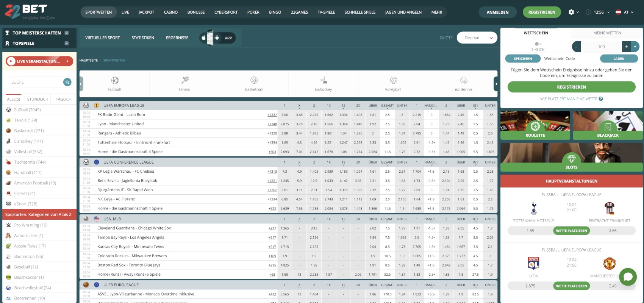
Task: Click the Tottenham Hotspur team crest
Action: (534, 208)
